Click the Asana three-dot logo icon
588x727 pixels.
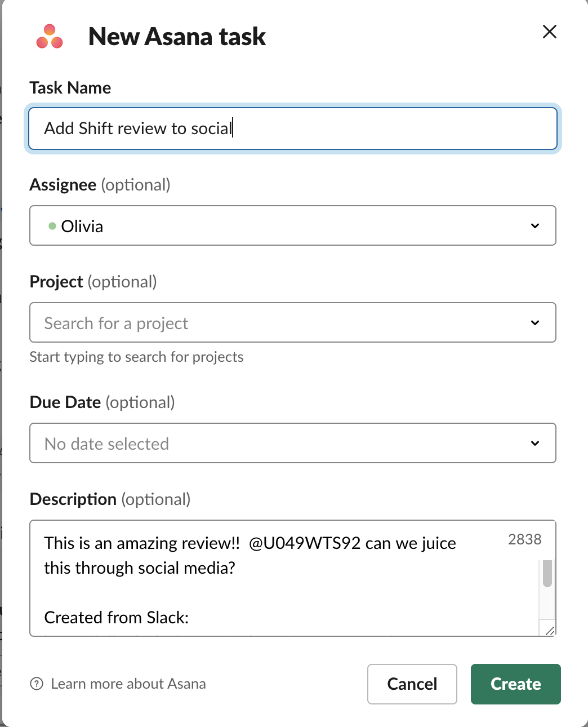point(50,36)
